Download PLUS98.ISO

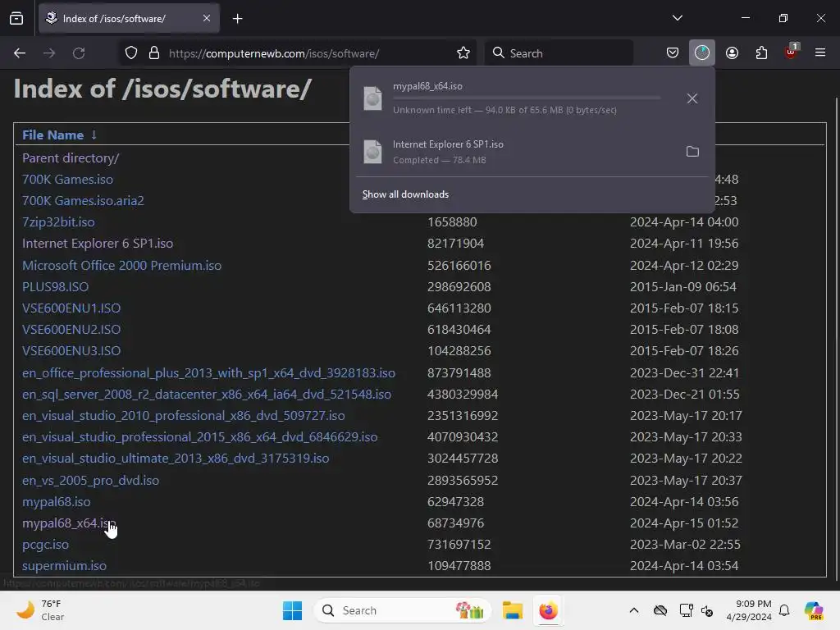click(x=55, y=286)
